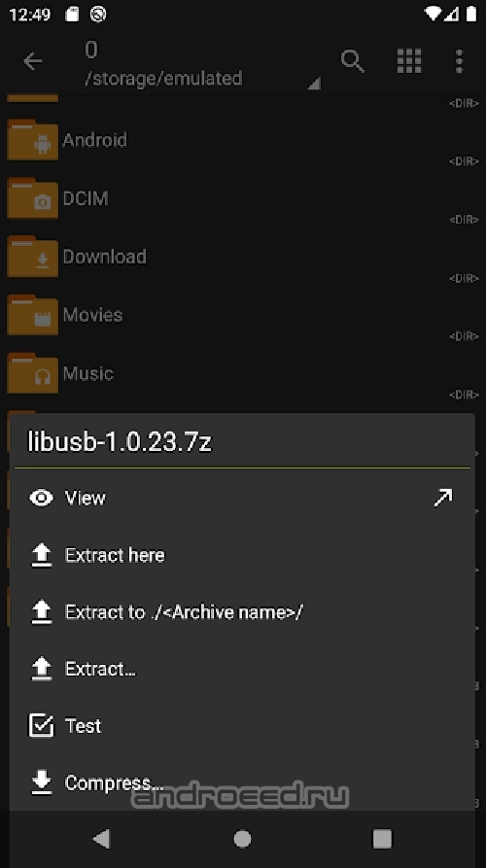Choose the Compress... option
The image size is (486, 868).
click(242, 782)
